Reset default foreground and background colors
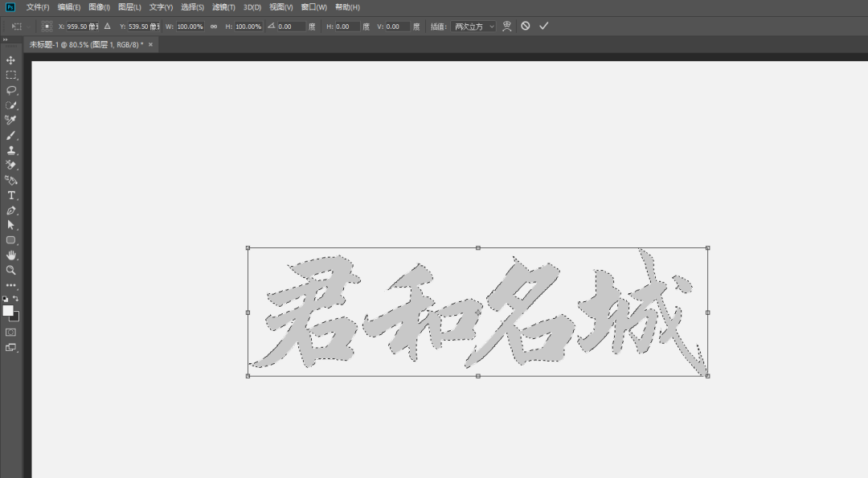The width and height of the screenshot is (868, 478). point(6,299)
